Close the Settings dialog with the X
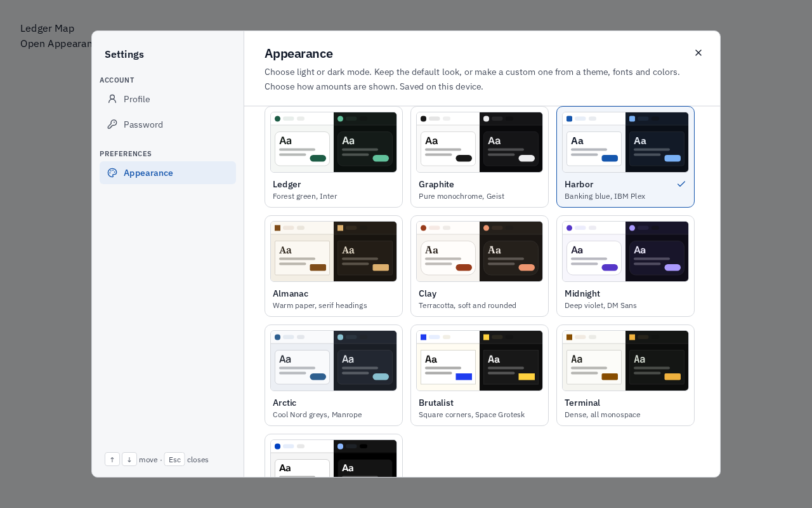Image resolution: width=812 pixels, height=508 pixels. pyautogui.click(x=698, y=53)
